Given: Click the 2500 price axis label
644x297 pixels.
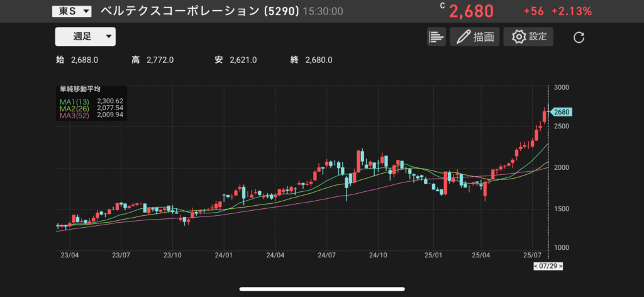Looking at the screenshot, I should coord(560,126).
